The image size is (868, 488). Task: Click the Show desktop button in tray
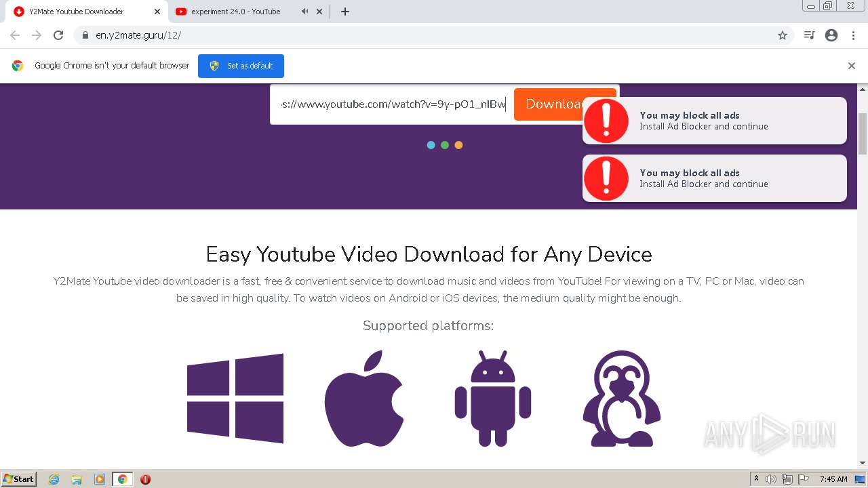(x=861, y=479)
